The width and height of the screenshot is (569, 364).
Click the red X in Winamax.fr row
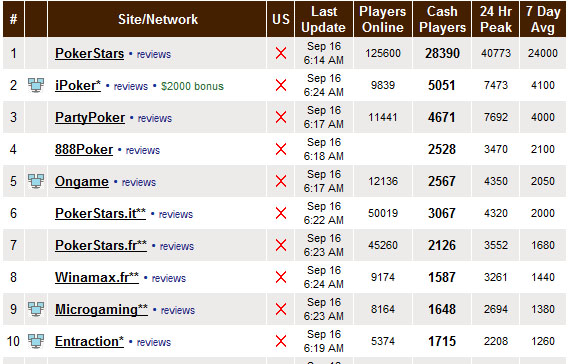click(281, 277)
